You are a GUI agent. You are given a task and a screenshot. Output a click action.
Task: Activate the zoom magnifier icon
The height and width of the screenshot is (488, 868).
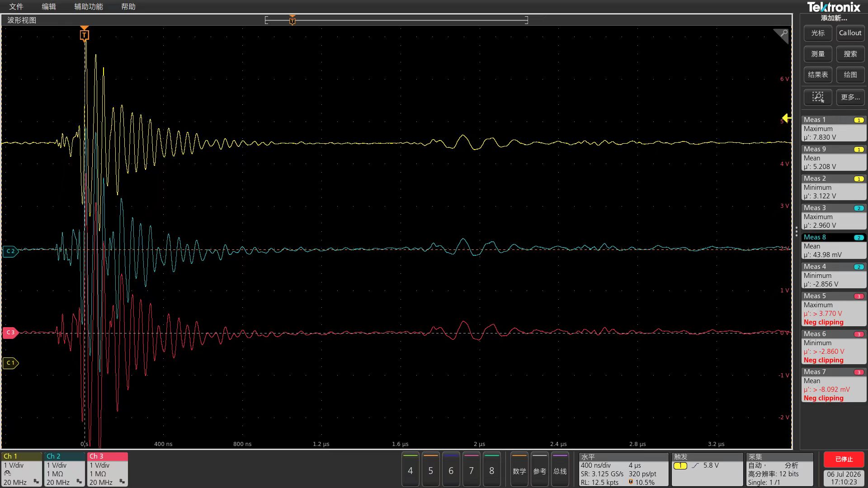818,97
